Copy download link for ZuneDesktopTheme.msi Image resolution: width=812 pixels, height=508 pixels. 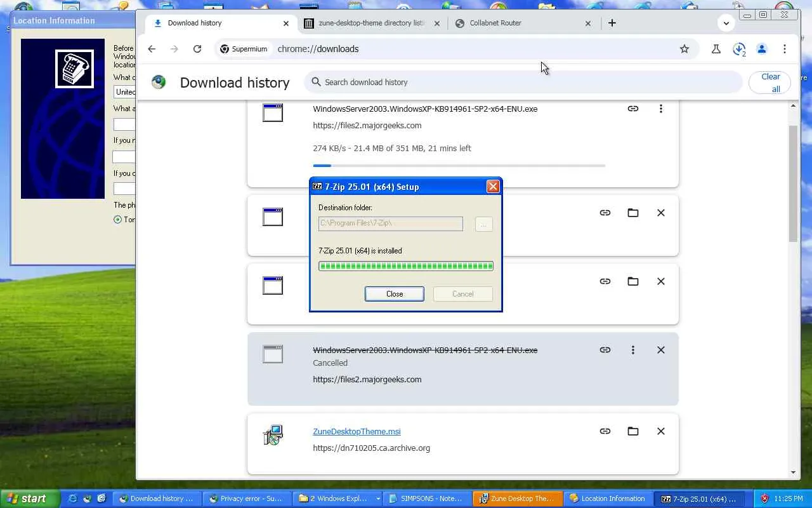pyautogui.click(x=605, y=431)
